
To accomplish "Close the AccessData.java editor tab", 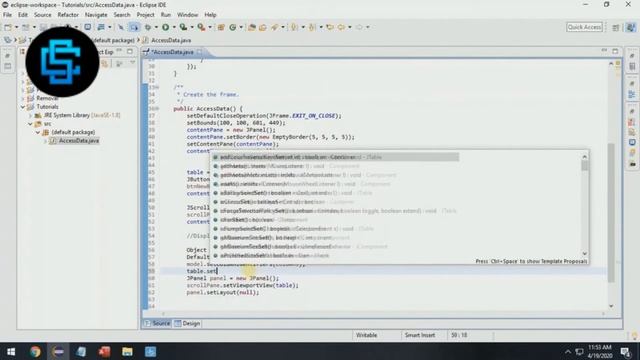I will (x=200, y=52).
